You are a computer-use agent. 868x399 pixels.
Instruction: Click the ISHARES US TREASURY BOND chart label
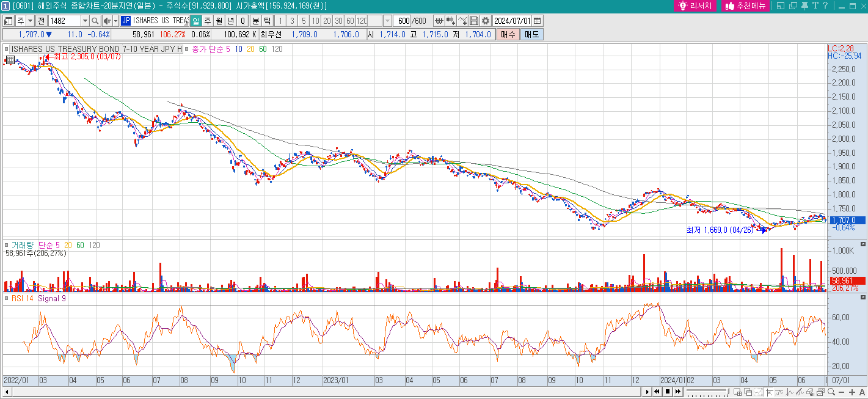point(97,49)
